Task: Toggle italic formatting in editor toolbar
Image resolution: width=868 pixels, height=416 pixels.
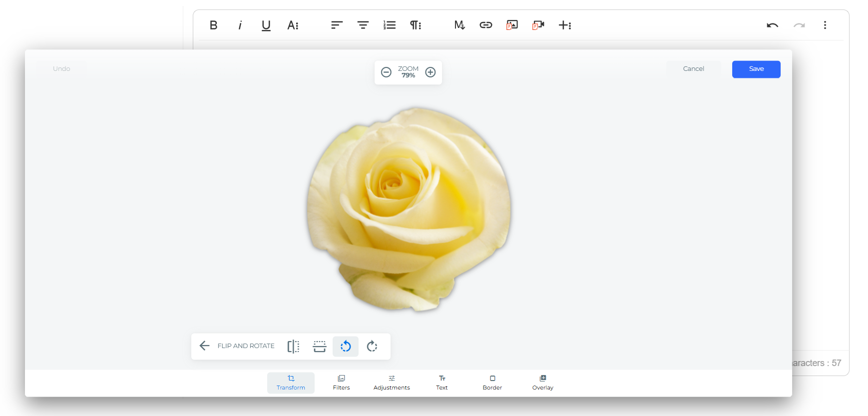Action: [240, 25]
